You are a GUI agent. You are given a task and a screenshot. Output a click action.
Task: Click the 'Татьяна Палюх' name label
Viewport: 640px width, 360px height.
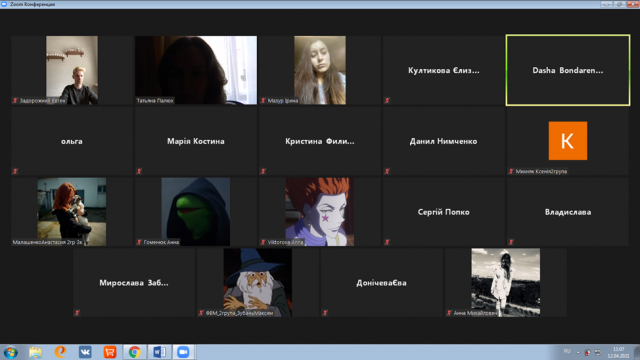pyautogui.click(x=155, y=101)
